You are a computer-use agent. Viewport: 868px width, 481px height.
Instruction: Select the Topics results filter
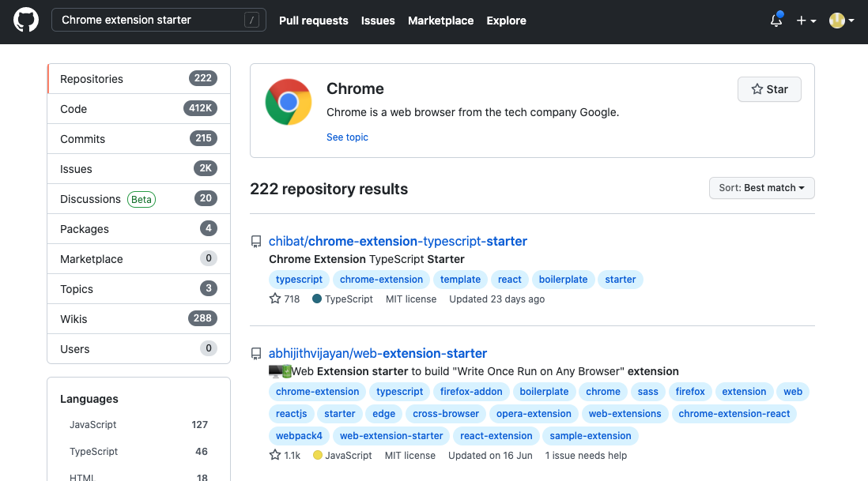(139, 288)
